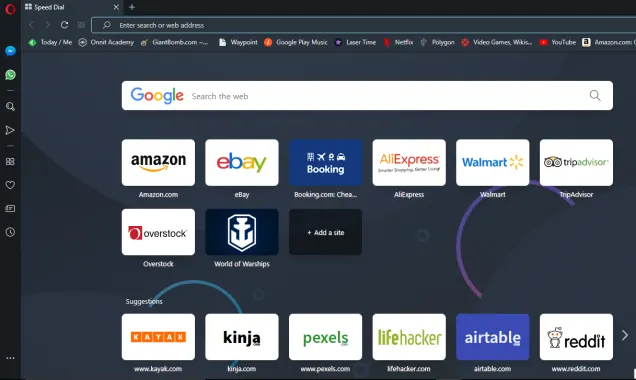
Task: Open Netflix bookmark
Action: (x=398, y=42)
